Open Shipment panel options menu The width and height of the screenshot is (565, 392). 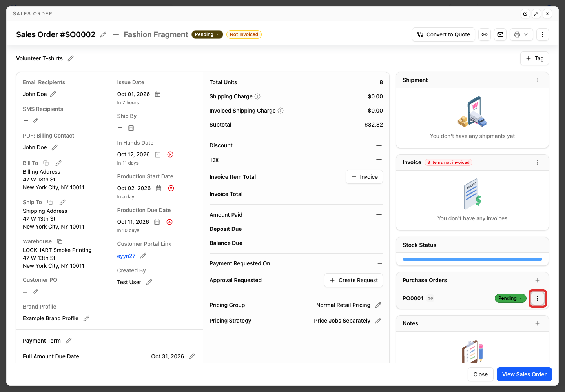[538, 80]
